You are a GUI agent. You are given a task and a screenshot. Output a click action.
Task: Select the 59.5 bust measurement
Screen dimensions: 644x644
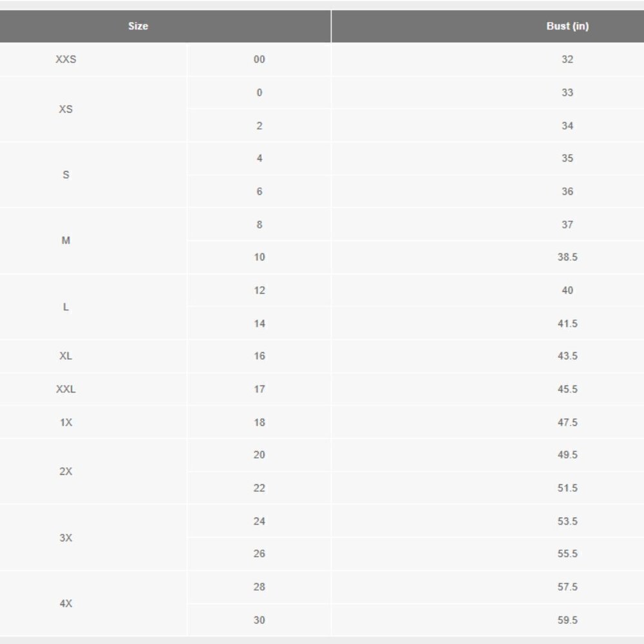pos(567,620)
